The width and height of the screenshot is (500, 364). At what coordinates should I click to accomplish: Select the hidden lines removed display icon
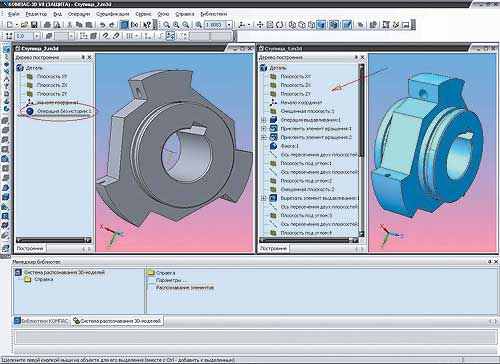pos(302,25)
